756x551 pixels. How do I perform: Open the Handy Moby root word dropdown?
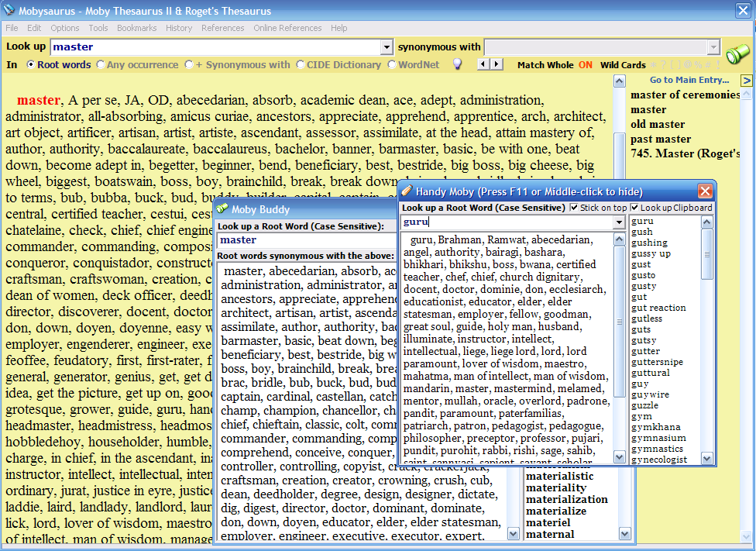[619, 222]
